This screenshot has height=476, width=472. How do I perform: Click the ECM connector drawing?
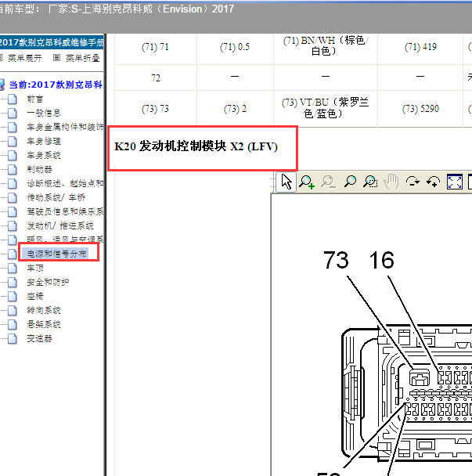click(407, 394)
